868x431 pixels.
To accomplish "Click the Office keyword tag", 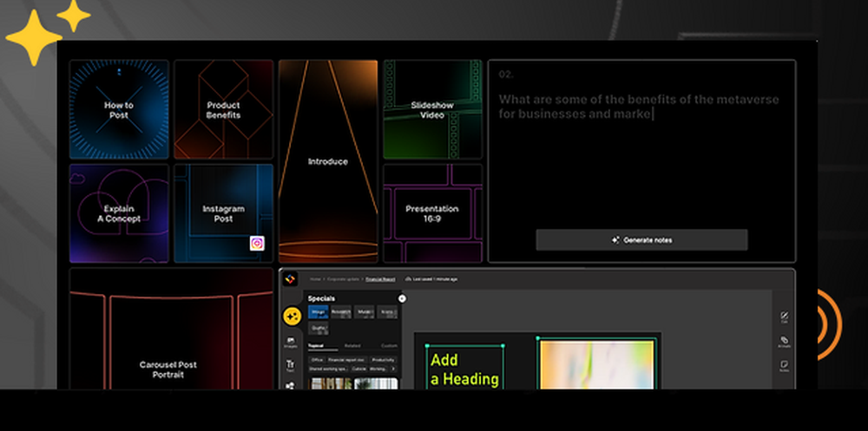I will pos(317,360).
